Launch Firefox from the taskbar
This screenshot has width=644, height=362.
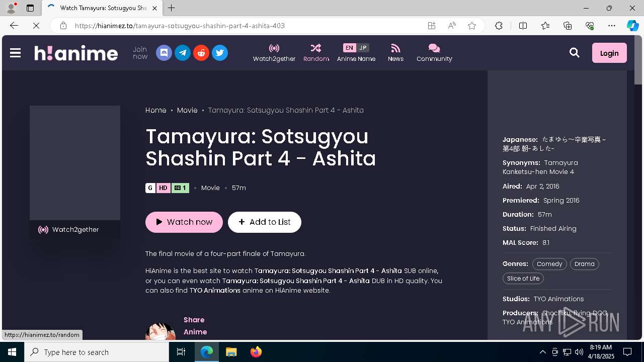click(x=256, y=352)
